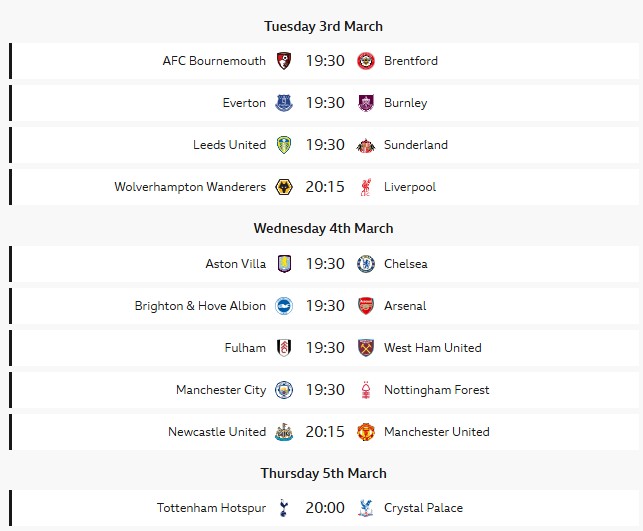Click the Chelsea club crest
643x531 pixels.
tap(366, 264)
